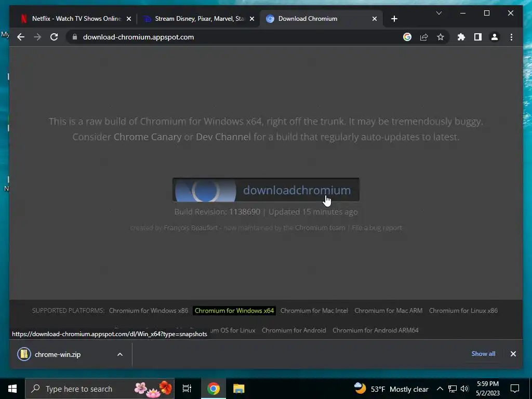Image resolution: width=532 pixels, height=399 pixels.
Task: Show hidden system tray icons
Action: [x=440, y=389]
